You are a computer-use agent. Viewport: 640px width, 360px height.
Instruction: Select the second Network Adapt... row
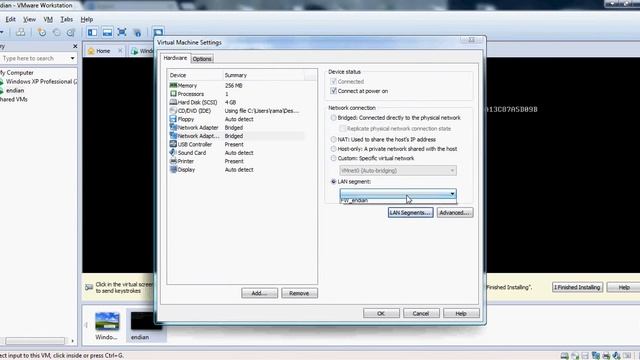(236, 136)
